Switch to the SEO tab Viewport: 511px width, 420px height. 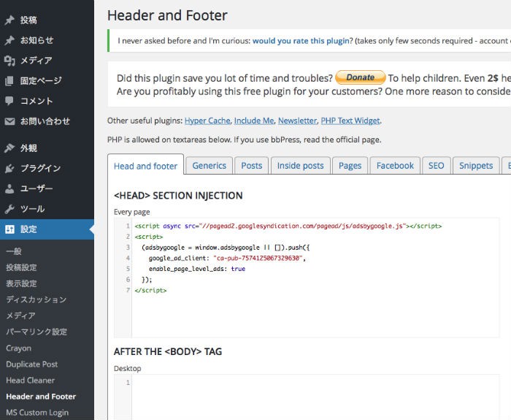436,165
